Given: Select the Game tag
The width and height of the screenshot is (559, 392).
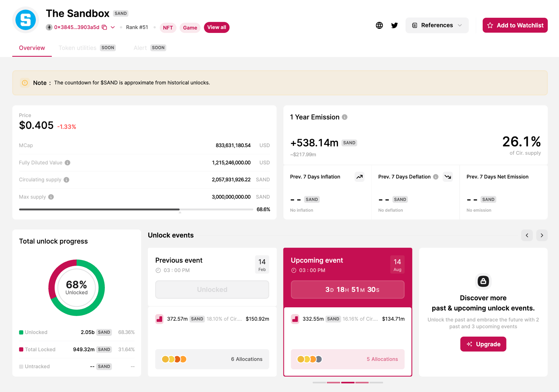Looking at the screenshot, I should [x=190, y=28].
